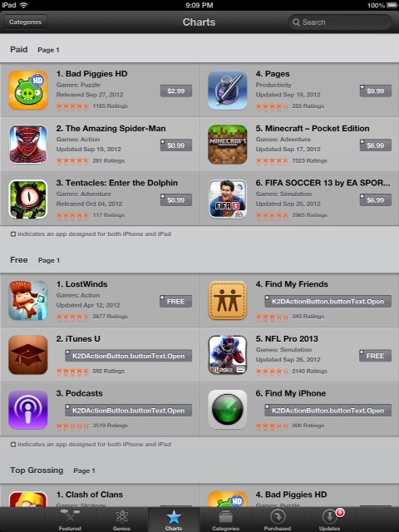Get LostWinds with the FREE button
Image resolution: width=399 pixels, height=532 pixels.
pos(175,301)
